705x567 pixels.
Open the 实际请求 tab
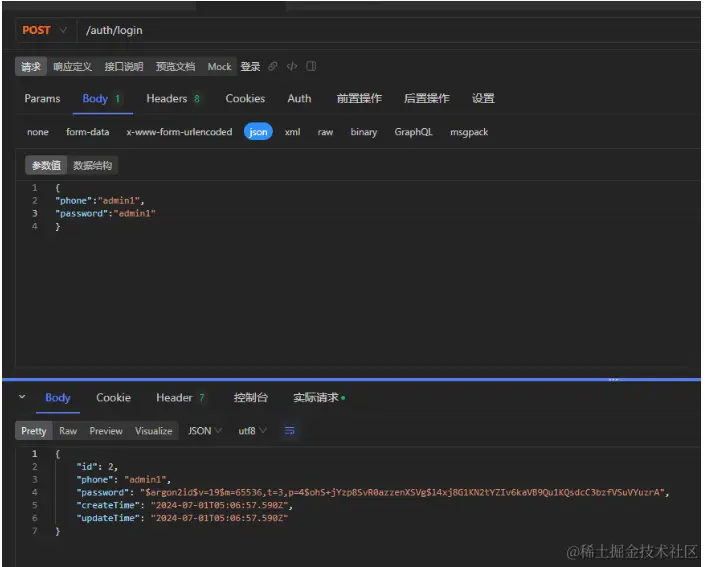click(319, 397)
